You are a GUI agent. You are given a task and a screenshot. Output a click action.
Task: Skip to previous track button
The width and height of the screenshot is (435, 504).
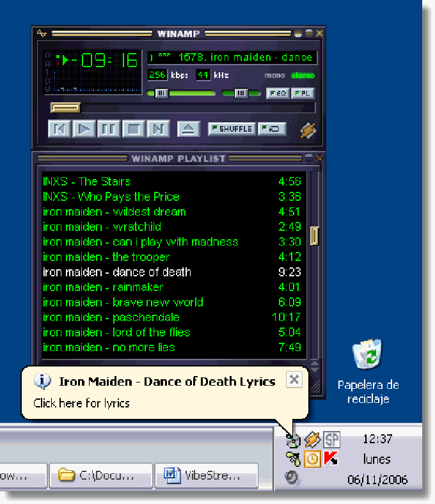[x=59, y=129]
